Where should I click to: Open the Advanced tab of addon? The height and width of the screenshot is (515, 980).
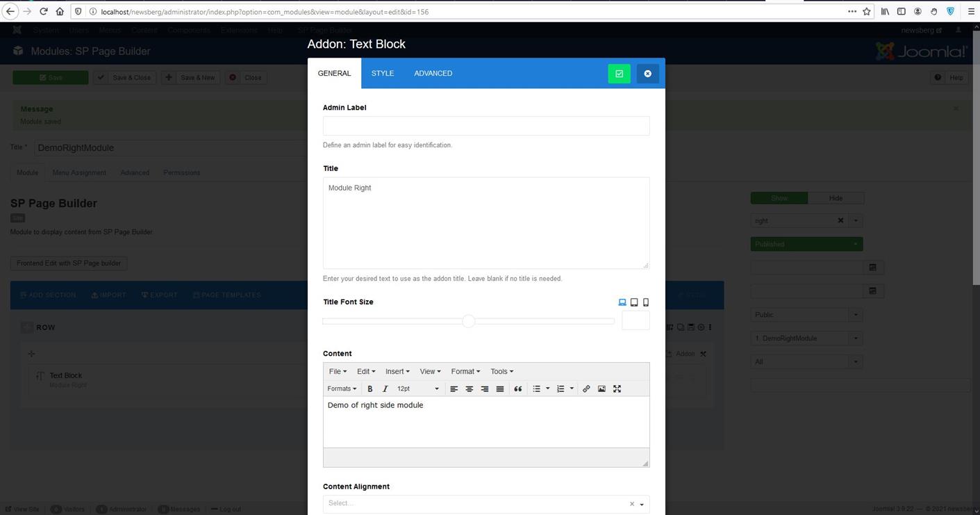[x=433, y=74]
